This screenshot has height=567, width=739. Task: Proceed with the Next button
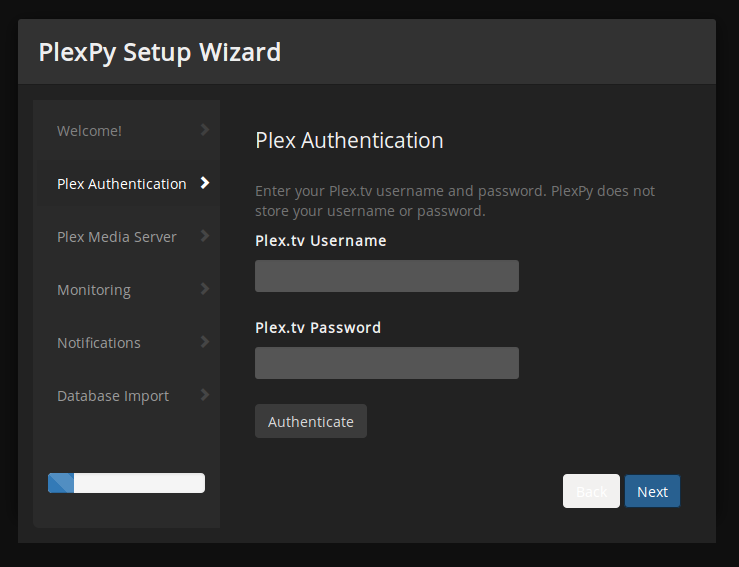(652, 491)
